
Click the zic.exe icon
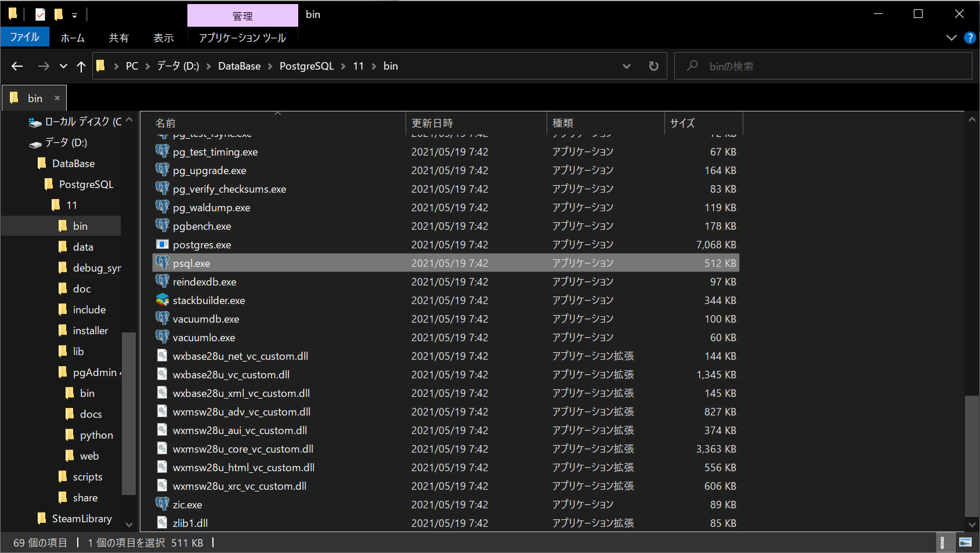[162, 504]
